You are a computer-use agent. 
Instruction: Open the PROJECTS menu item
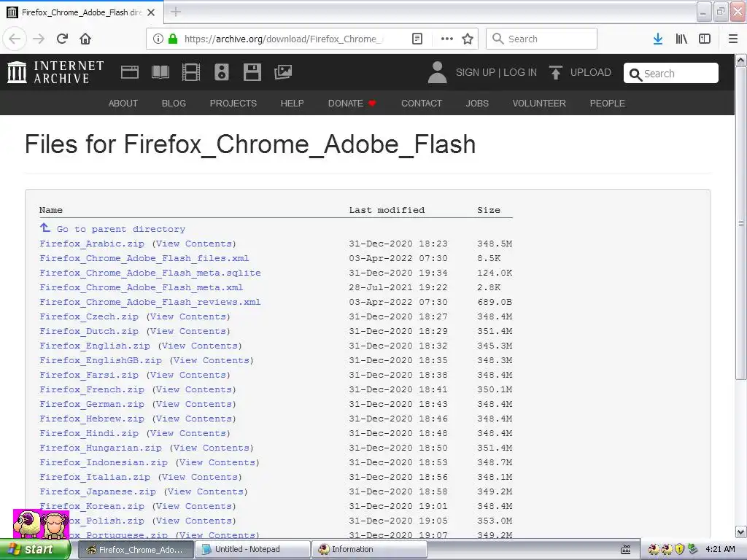pos(233,104)
